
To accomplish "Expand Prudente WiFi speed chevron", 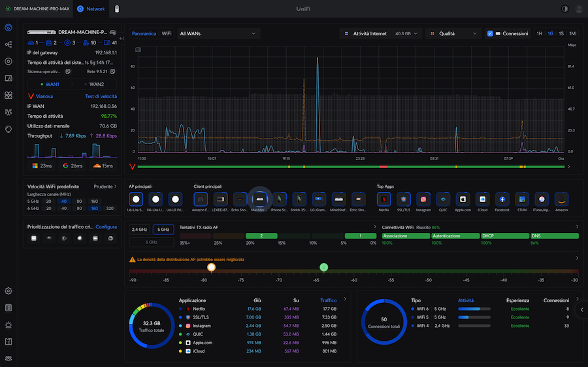I will coord(115,186).
